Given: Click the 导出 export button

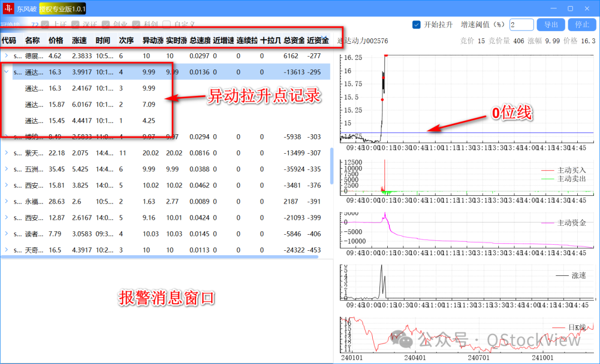Looking at the screenshot, I should (551, 25).
